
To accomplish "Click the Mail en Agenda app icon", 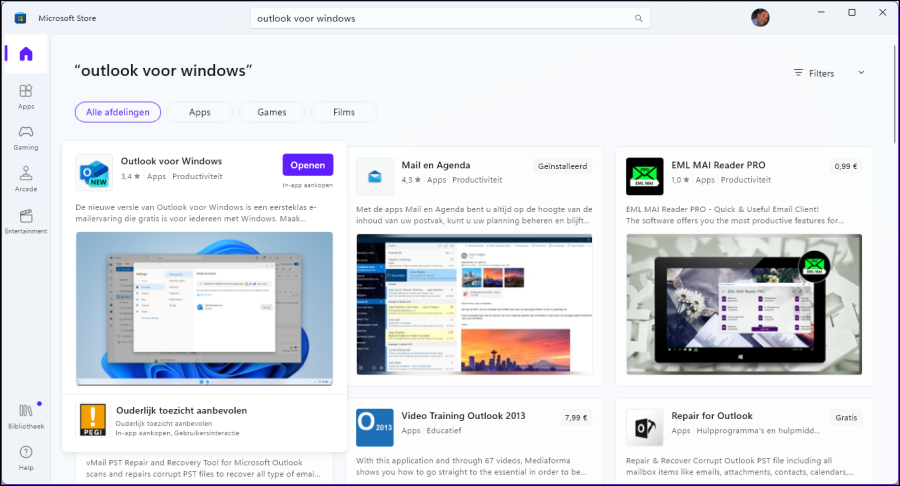I will click(x=375, y=176).
